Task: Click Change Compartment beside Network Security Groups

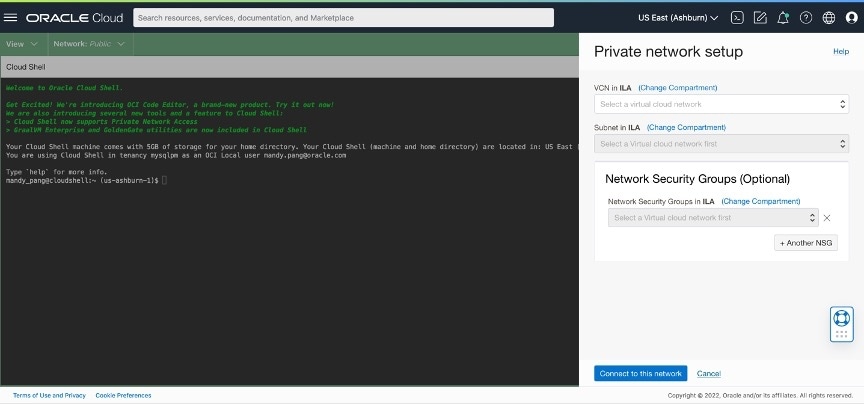Action: coord(761,201)
